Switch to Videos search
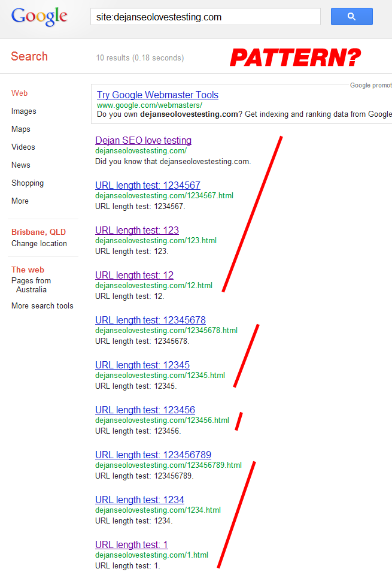 [x=23, y=147]
